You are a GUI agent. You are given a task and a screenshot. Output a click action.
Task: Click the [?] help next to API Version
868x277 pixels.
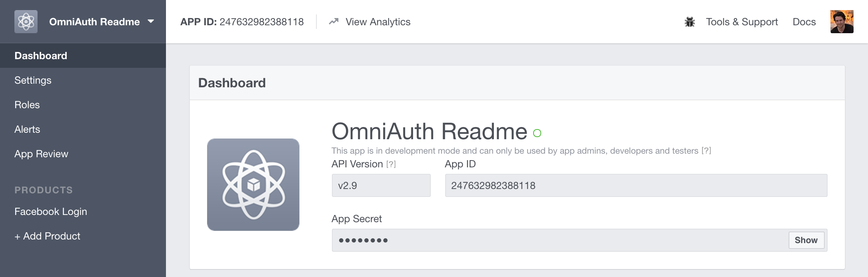click(x=391, y=164)
